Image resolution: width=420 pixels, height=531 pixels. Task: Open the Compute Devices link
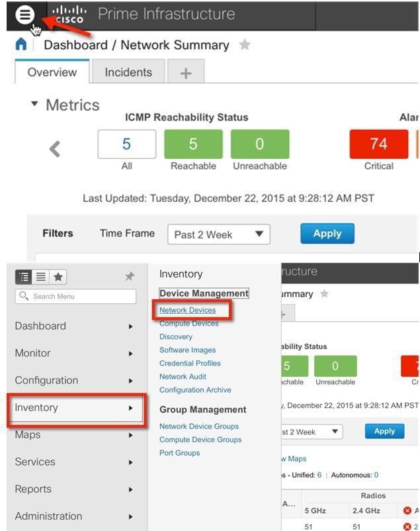pyautogui.click(x=189, y=323)
